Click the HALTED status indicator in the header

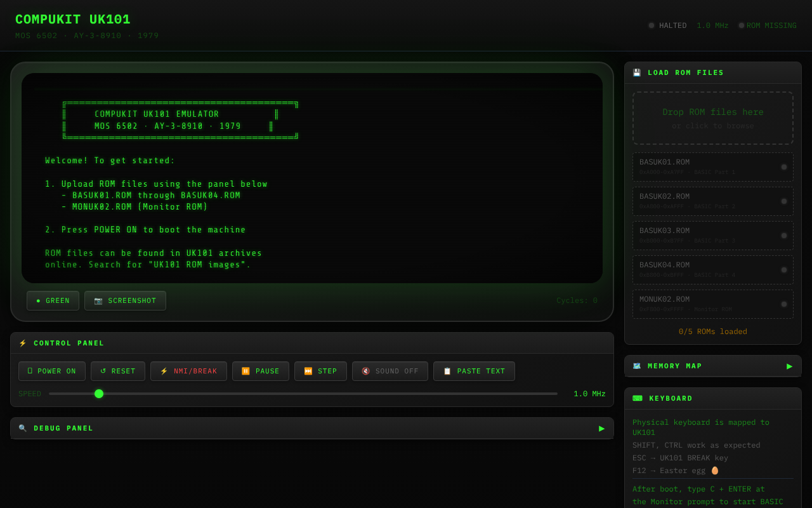point(667,25)
